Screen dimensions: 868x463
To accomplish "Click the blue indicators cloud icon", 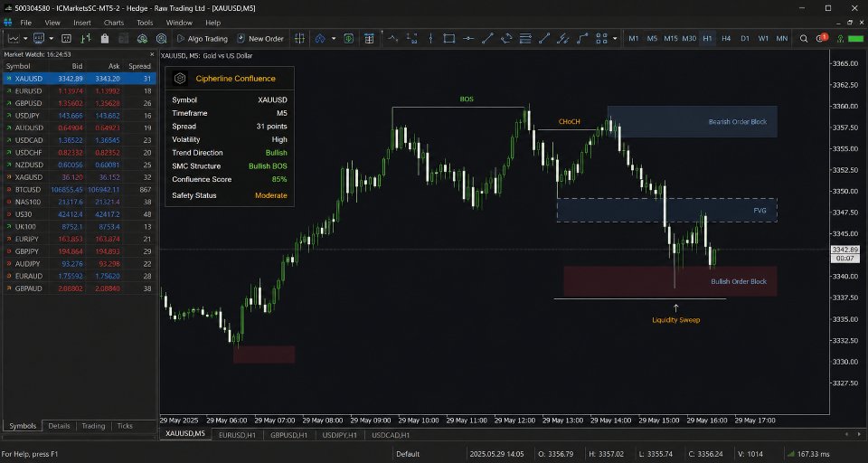I will pos(320,39).
